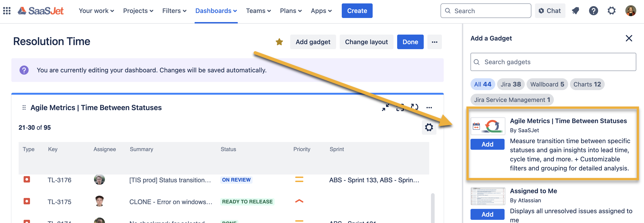
Task: Open the Plans dropdown
Action: [x=291, y=10]
